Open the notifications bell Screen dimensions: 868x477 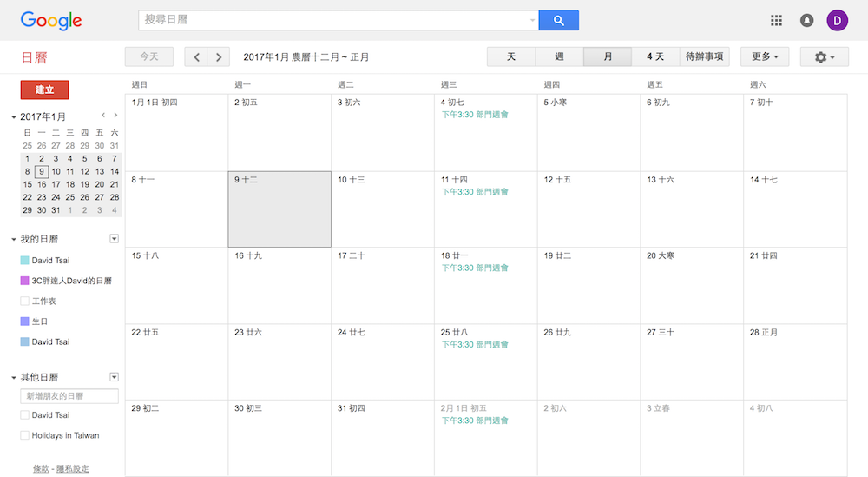806,20
